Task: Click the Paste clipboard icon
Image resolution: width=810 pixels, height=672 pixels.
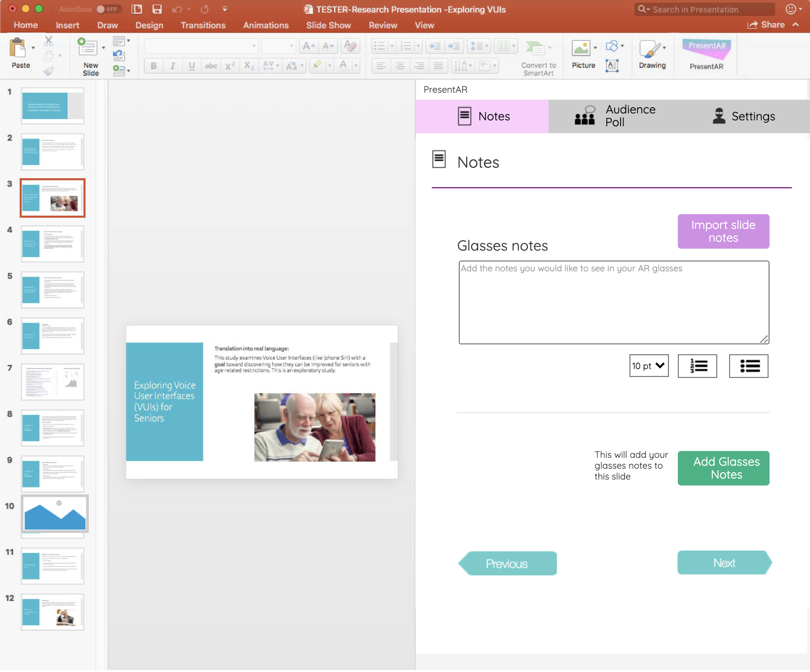Action: (x=18, y=48)
